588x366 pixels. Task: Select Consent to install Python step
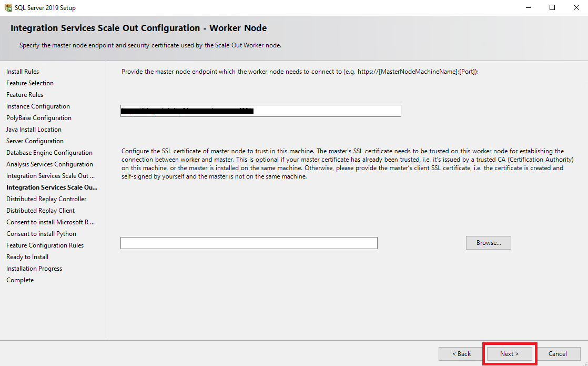click(41, 234)
